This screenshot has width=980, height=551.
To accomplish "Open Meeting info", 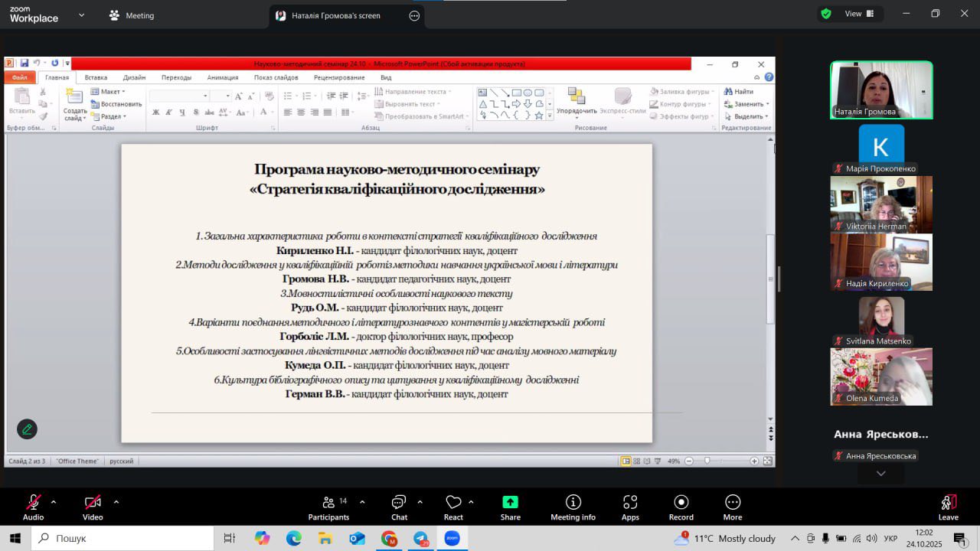I will tap(573, 507).
